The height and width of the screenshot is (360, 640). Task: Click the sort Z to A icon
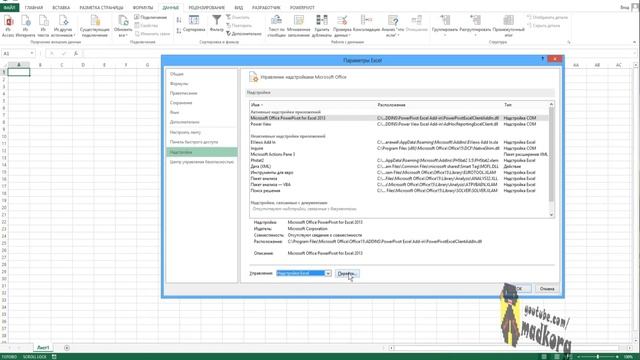[x=179, y=31]
